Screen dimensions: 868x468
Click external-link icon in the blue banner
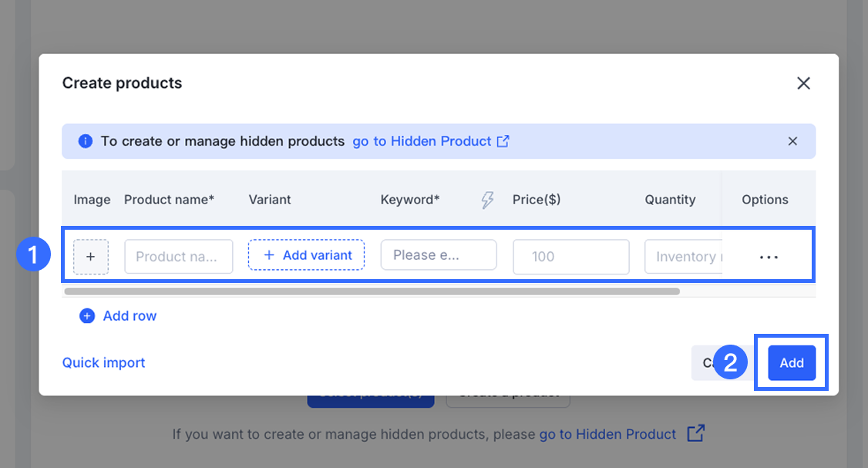point(503,141)
